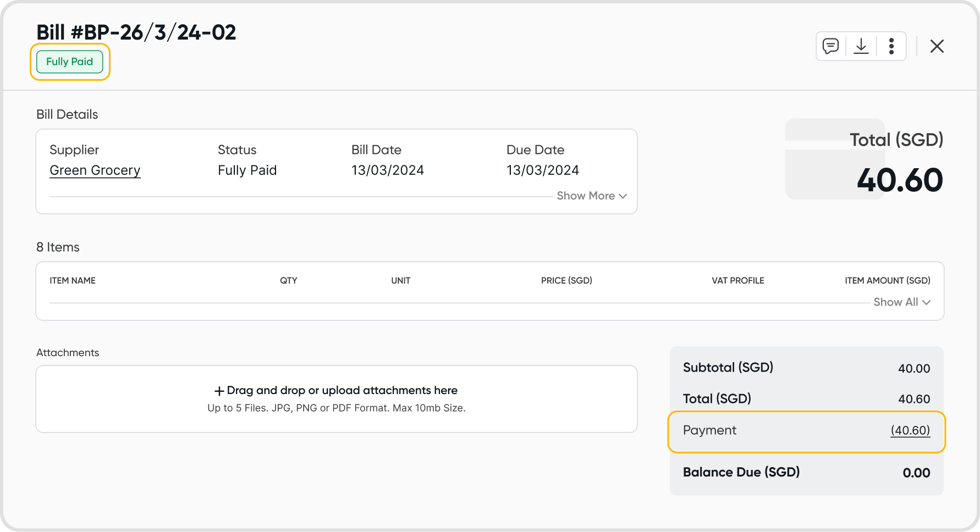Click the drag and drop upload area

[x=337, y=399]
